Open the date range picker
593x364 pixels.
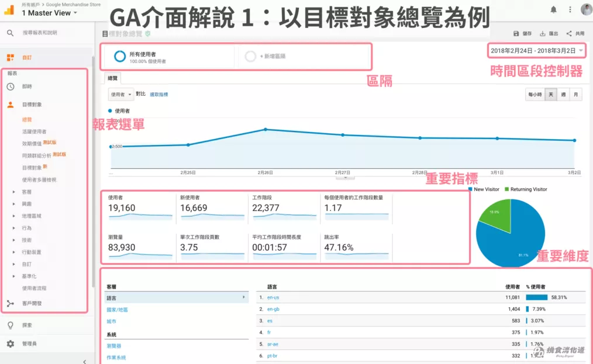tap(537, 51)
